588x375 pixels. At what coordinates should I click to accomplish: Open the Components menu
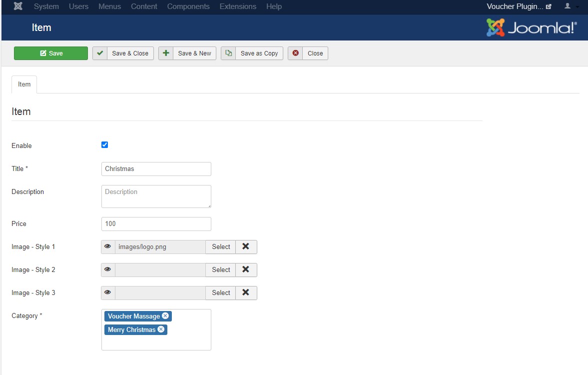(x=188, y=6)
